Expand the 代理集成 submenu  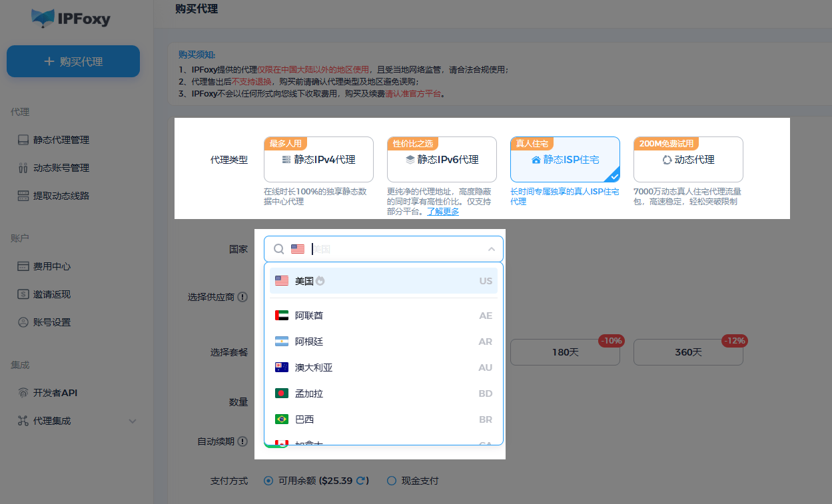133,421
